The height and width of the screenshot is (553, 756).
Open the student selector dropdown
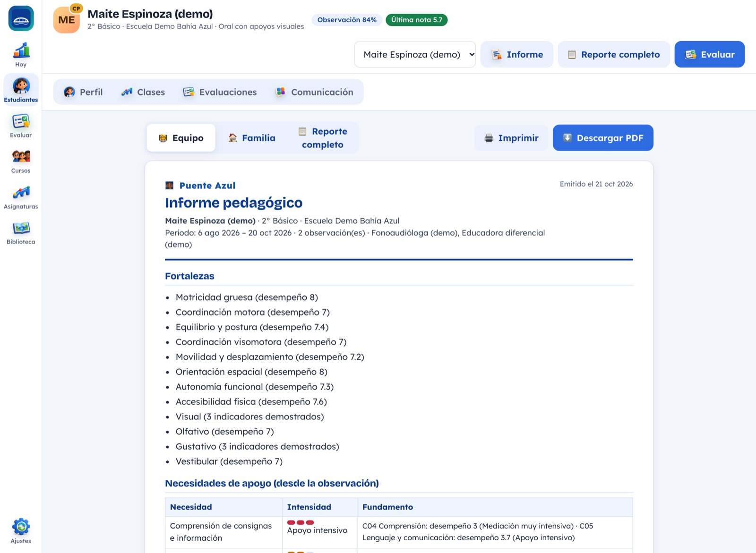[415, 54]
